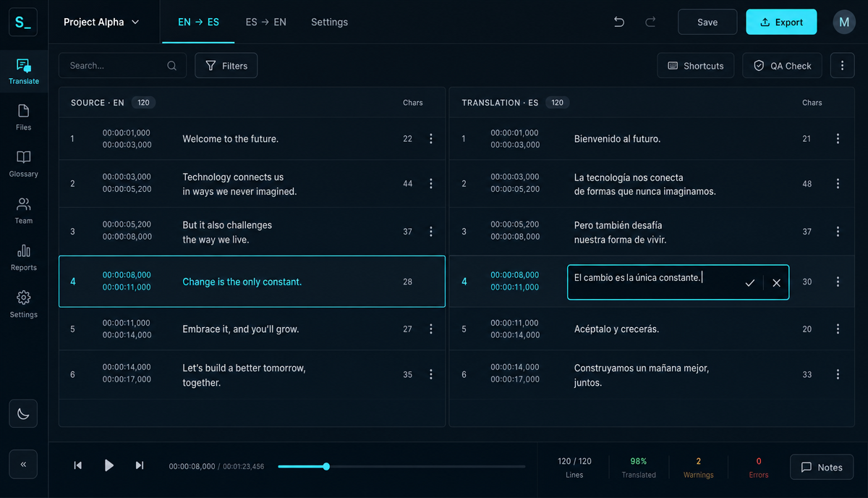Select source text "Embrace it, and you'll grow."
The width and height of the screenshot is (868, 498).
pos(240,329)
